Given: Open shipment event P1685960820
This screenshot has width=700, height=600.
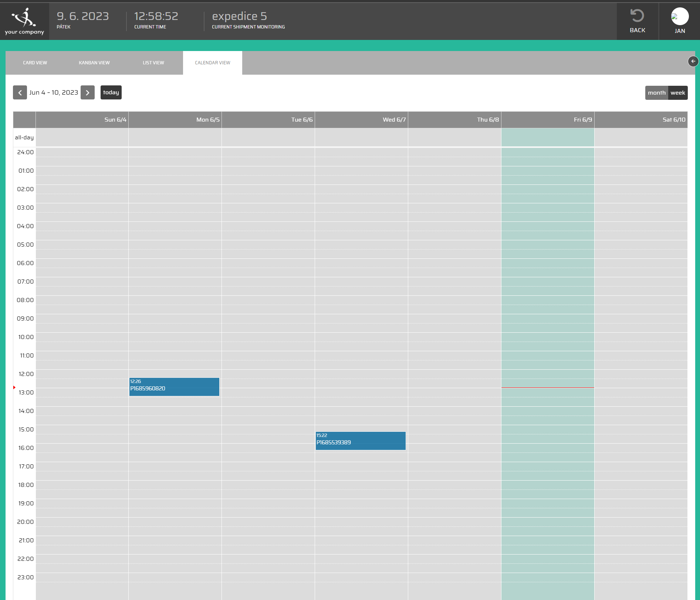Looking at the screenshot, I should click(174, 387).
